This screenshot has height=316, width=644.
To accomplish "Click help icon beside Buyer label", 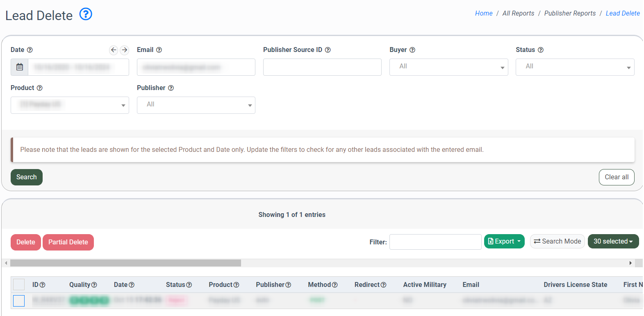I will pos(412,50).
